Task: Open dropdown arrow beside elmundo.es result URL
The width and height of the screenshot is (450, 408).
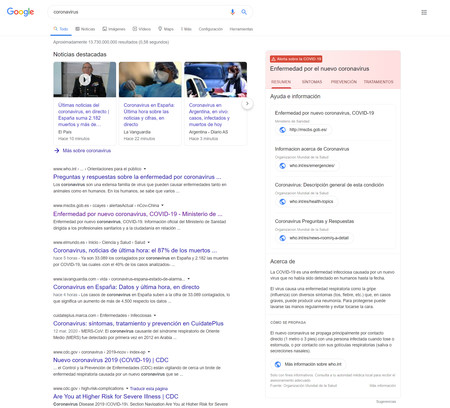Action: pyautogui.click(x=149, y=242)
